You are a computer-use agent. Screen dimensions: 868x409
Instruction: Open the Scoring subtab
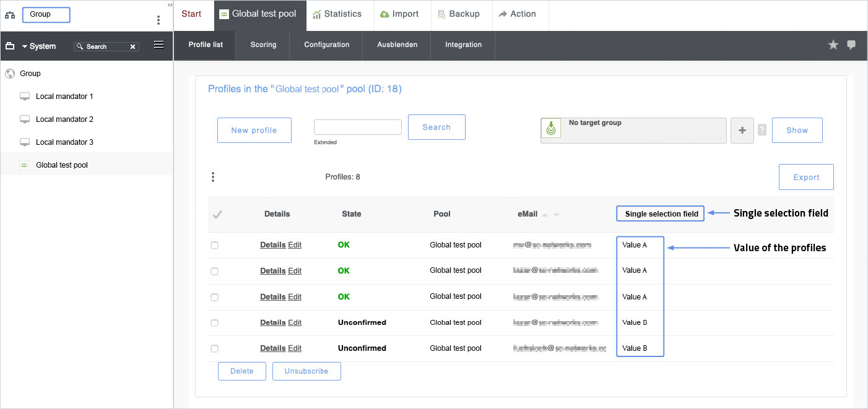263,45
